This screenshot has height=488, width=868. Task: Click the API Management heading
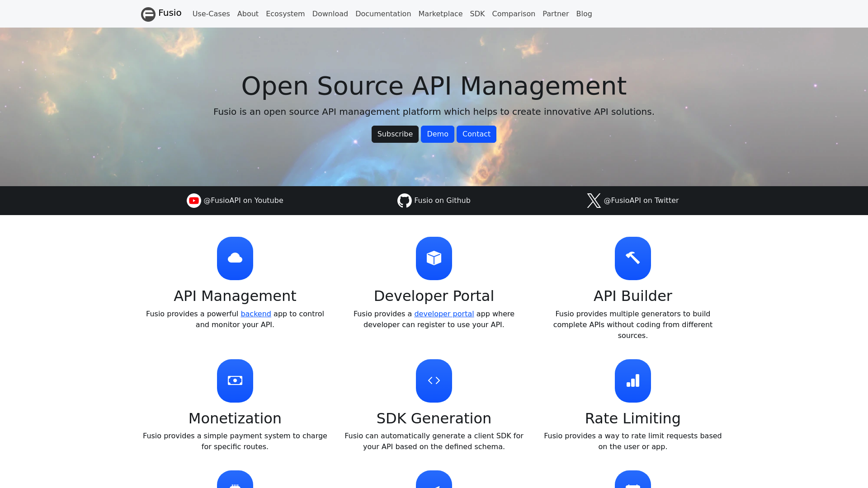[x=235, y=296]
